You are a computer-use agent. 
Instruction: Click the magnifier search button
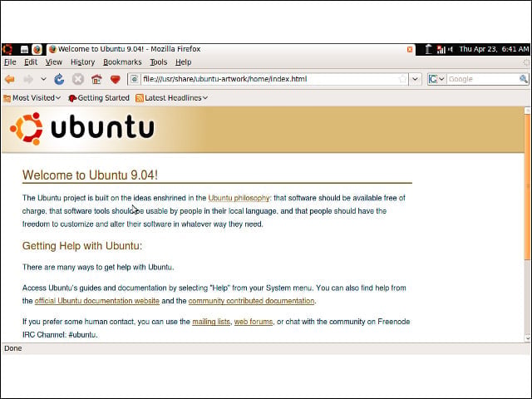pyautogui.click(x=524, y=79)
